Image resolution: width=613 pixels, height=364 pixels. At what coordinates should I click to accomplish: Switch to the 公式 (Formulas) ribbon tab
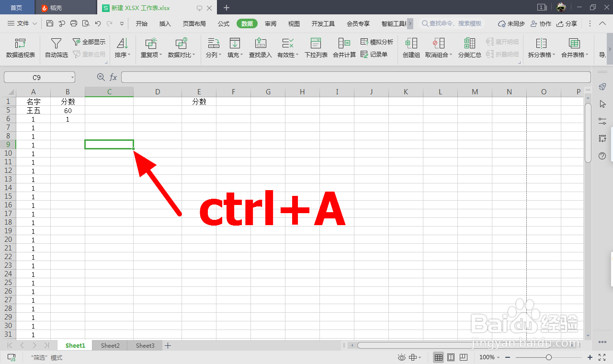[223, 23]
